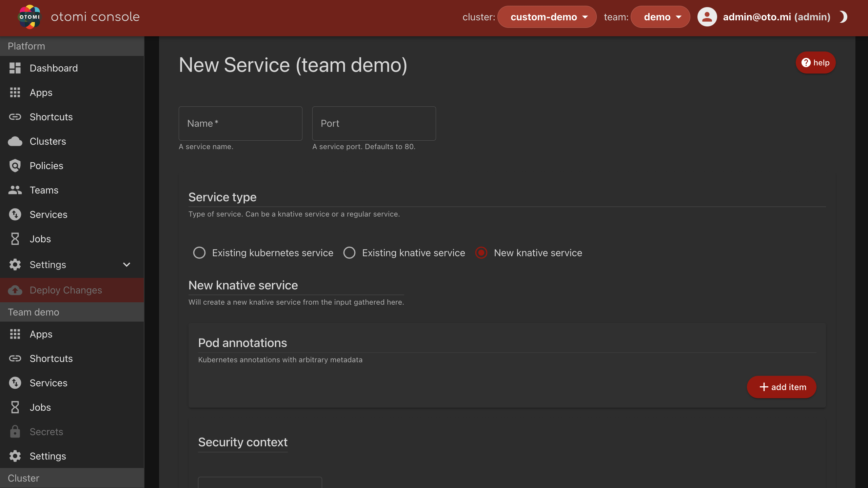Viewport: 868px width, 488px height.
Task: Open Platform Dashboard icon
Action: pyautogui.click(x=15, y=68)
